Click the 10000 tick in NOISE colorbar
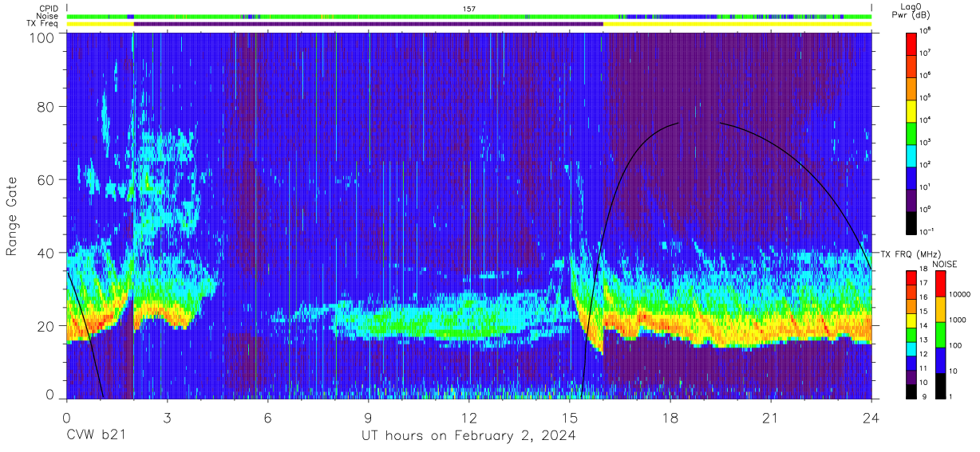Image resolution: width=980 pixels, height=452 pixels. (959, 295)
